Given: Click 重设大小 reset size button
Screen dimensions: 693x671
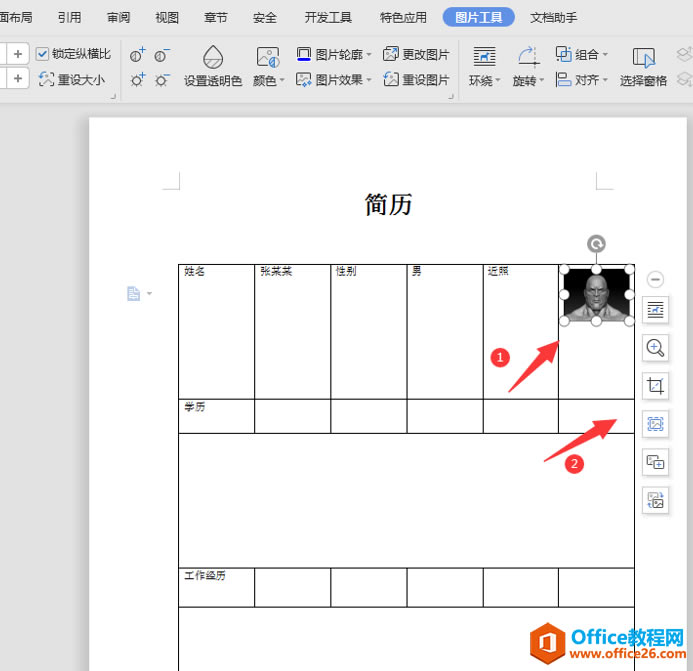Looking at the screenshot, I should point(72,80).
